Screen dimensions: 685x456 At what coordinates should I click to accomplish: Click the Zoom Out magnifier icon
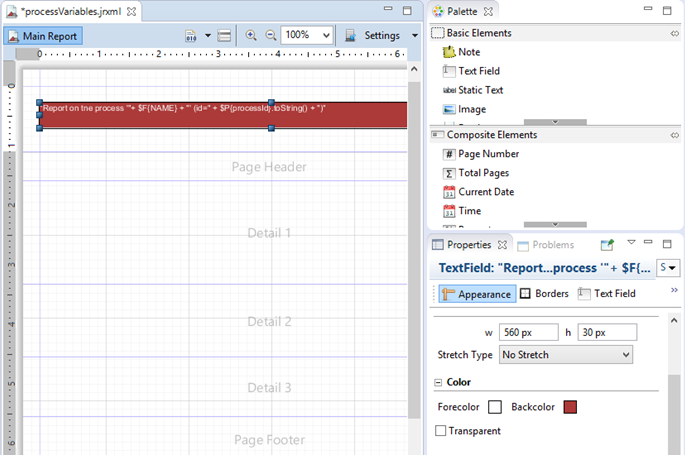tap(270, 35)
